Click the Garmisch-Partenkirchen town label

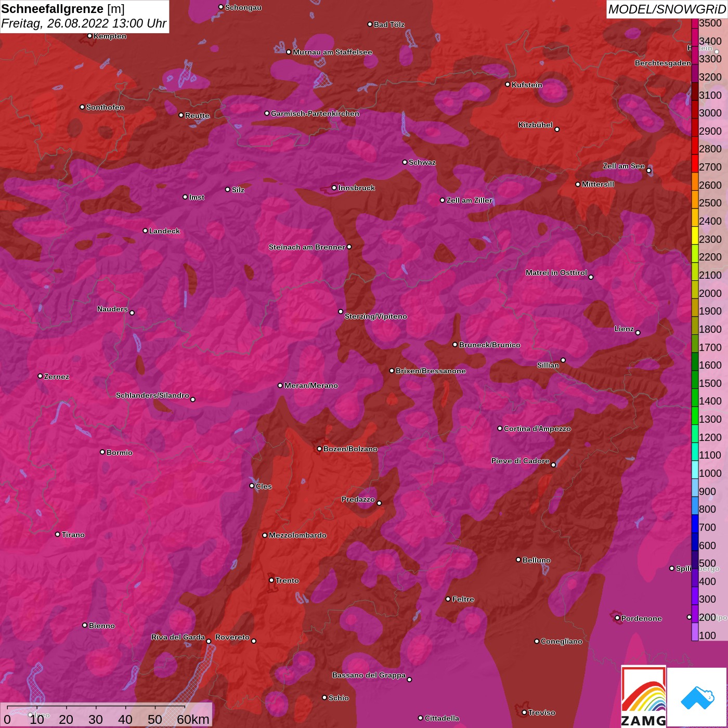[315, 113]
